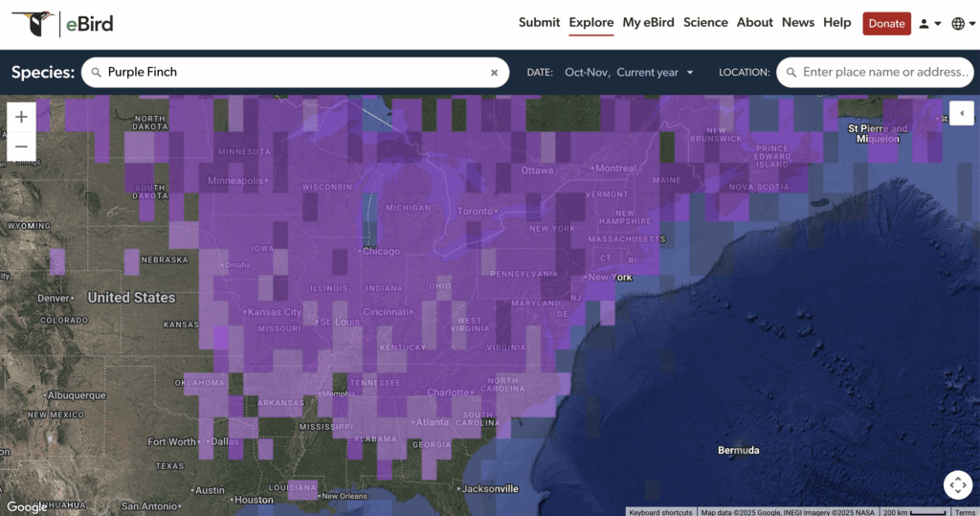
Task: Open My eBird section
Action: (648, 23)
